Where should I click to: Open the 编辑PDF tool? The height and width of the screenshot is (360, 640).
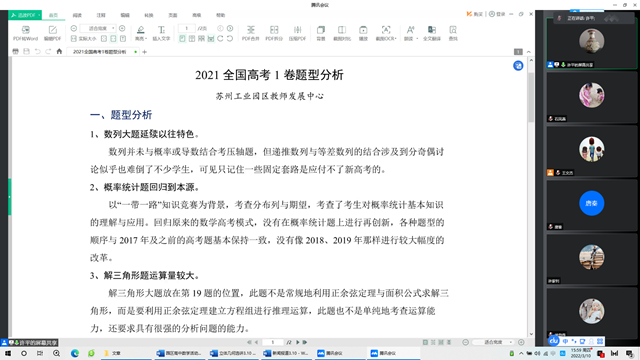[52, 33]
